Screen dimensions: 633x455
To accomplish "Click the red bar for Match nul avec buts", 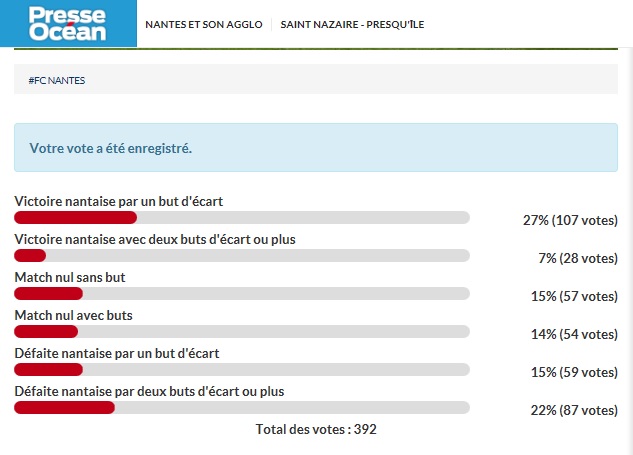I will tap(46, 331).
